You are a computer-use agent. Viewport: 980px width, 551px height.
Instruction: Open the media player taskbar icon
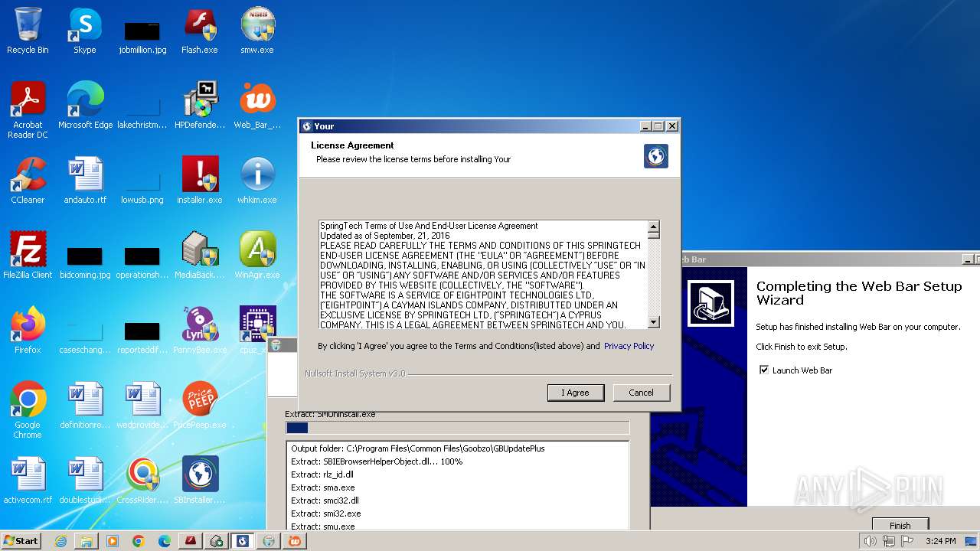113,541
